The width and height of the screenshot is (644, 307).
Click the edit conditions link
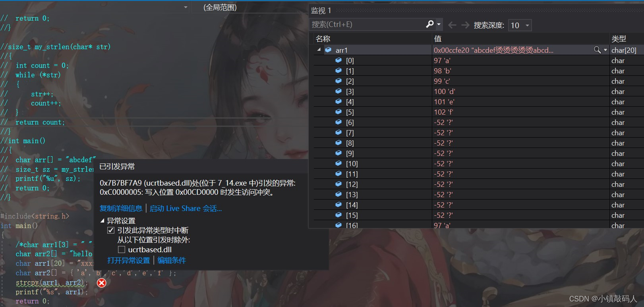coord(172,260)
